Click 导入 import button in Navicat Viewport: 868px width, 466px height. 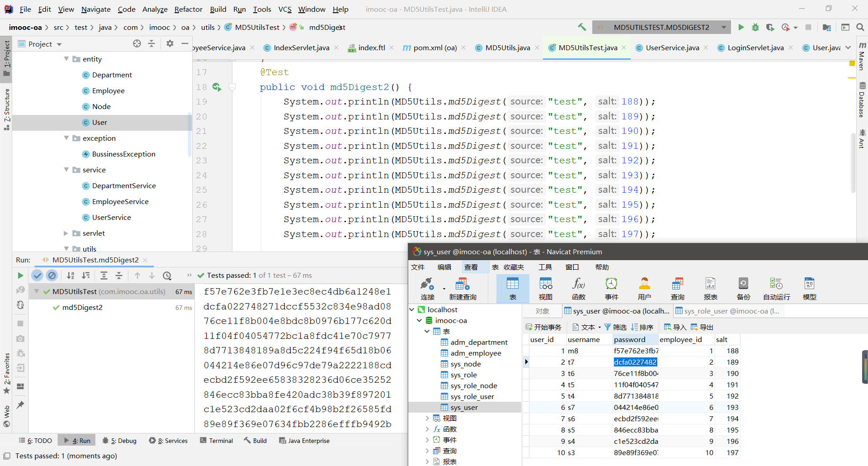(x=675, y=327)
